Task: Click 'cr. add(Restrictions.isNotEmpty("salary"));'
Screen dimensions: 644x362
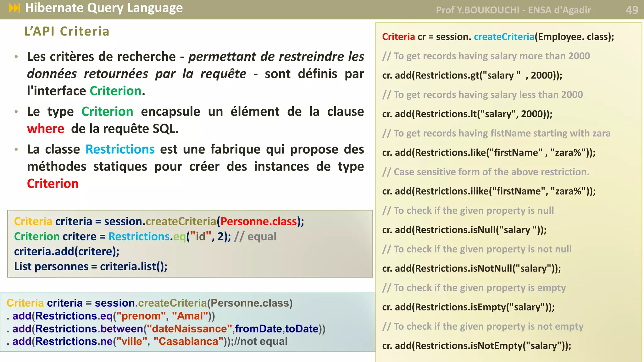Action: tap(477, 346)
